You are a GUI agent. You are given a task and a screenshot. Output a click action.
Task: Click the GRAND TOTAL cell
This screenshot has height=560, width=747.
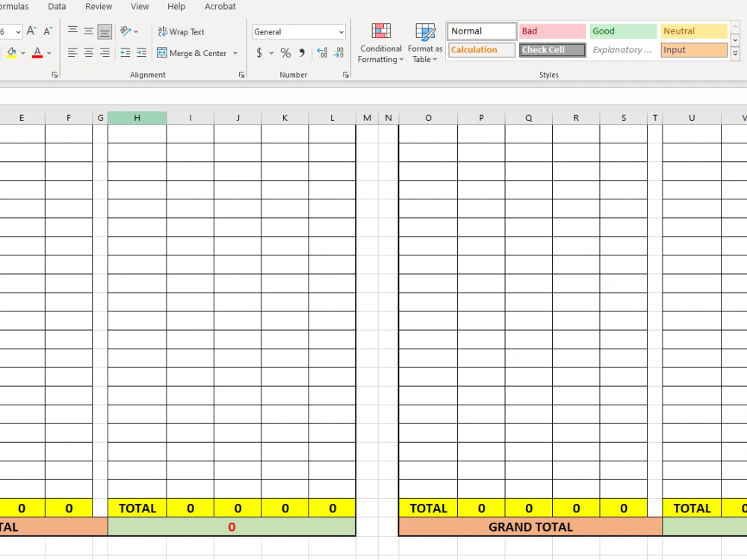click(x=530, y=527)
